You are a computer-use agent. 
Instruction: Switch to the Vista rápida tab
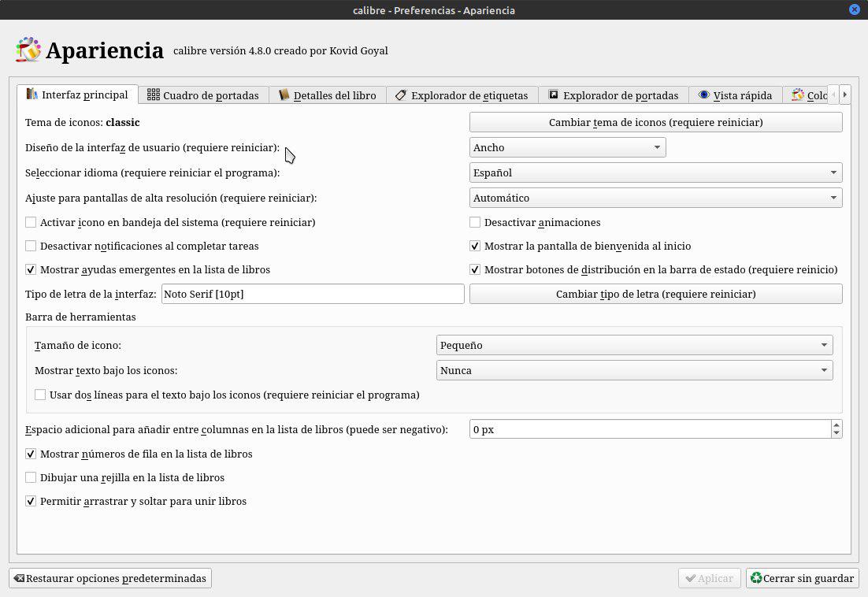(735, 95)
